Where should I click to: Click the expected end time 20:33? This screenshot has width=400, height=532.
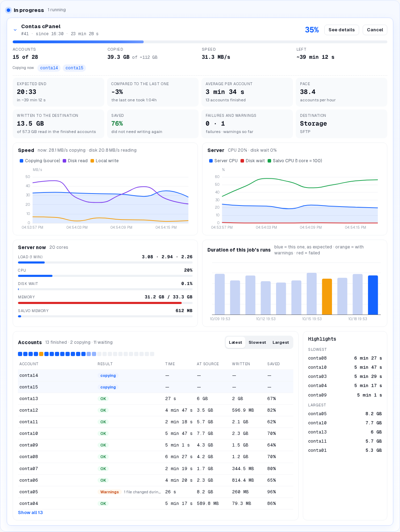(x=27, y=92)
